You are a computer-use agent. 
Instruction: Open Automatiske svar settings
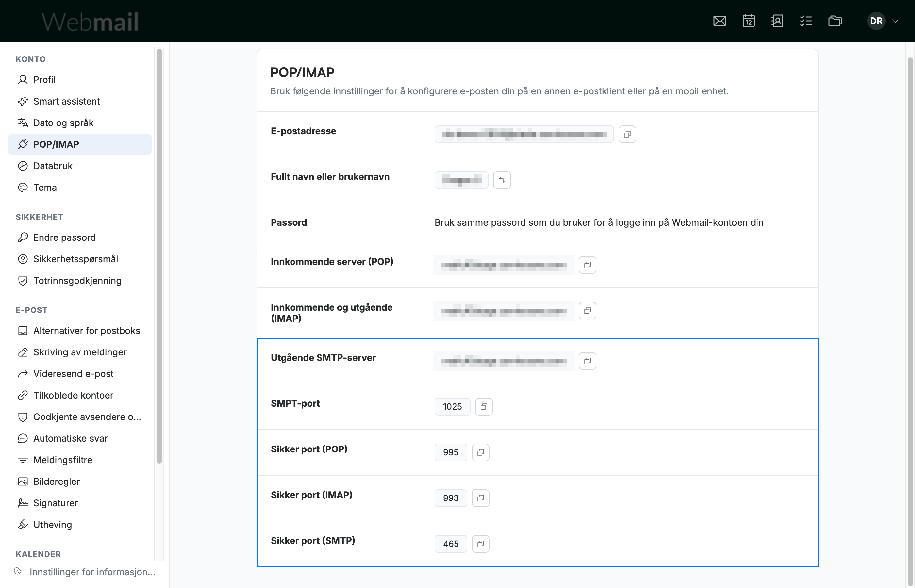[x=79, y=438]
